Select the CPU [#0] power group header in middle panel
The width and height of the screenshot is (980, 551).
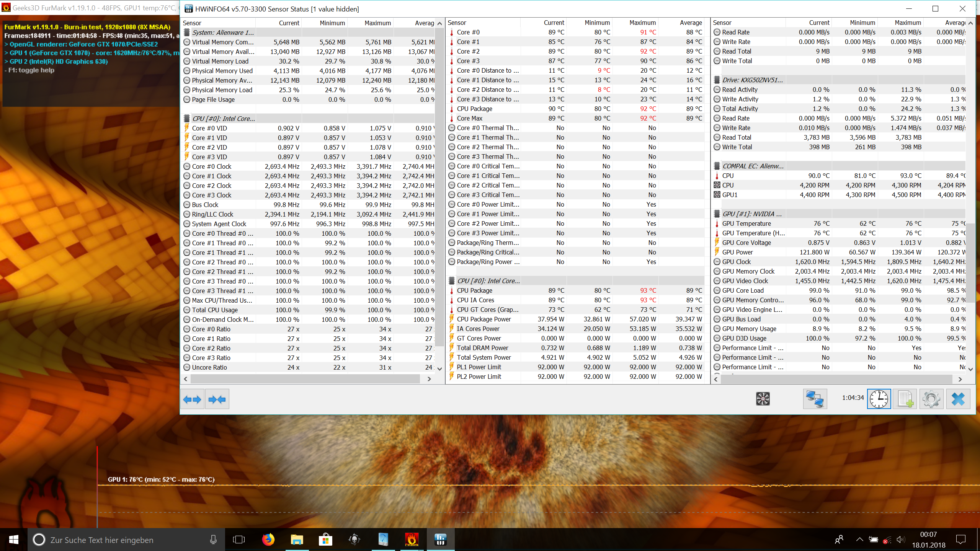click(576, 281)
